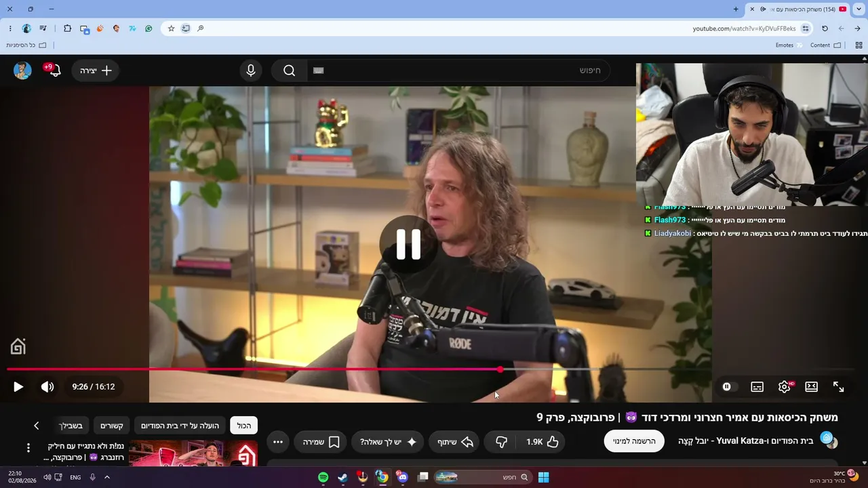This screenshot has width=868, height=488.
Task: Mute the video with the speaker icon
Action: point(47,387)
